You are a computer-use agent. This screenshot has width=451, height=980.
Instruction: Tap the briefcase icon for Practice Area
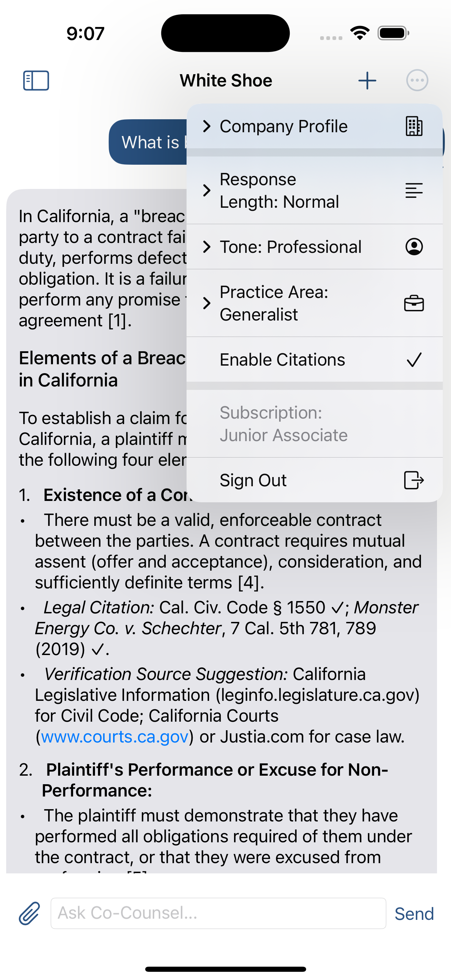point(414,303)
